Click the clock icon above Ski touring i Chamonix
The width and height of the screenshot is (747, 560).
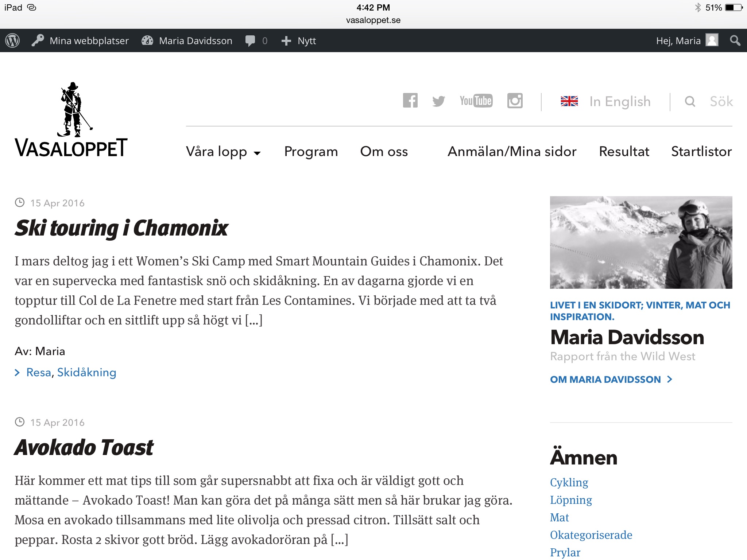click(20, 202)
